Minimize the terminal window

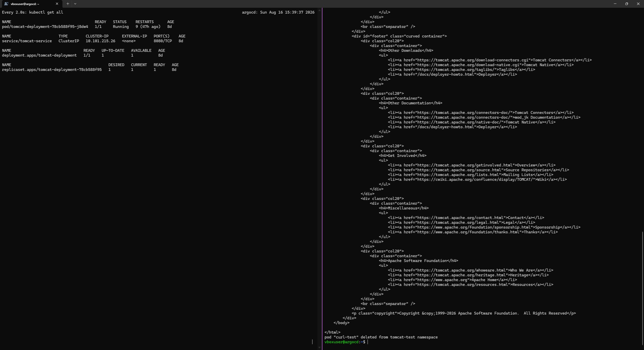615,4
